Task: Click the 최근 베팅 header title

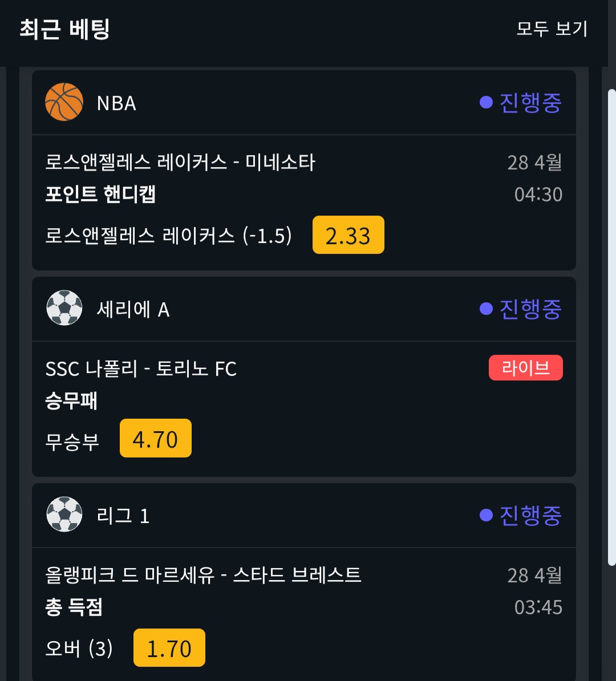Action: coord(64,29)
